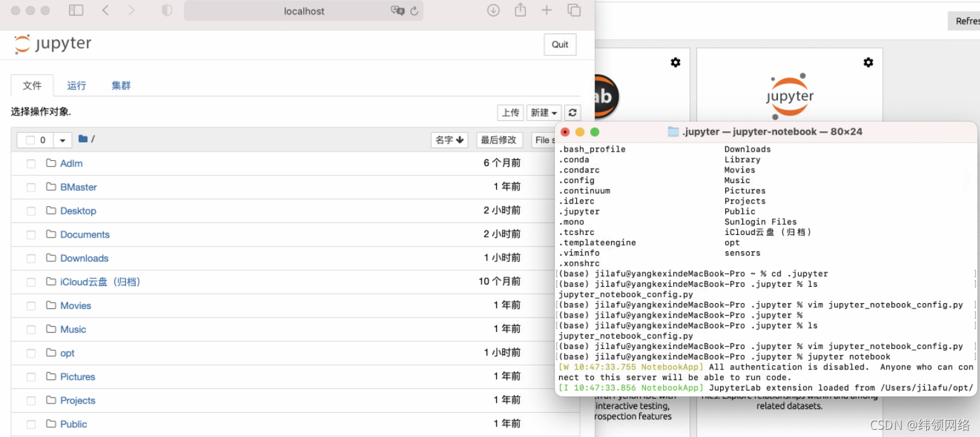
Task: Open the Downloads folder link
Action: tap(84, 258)
